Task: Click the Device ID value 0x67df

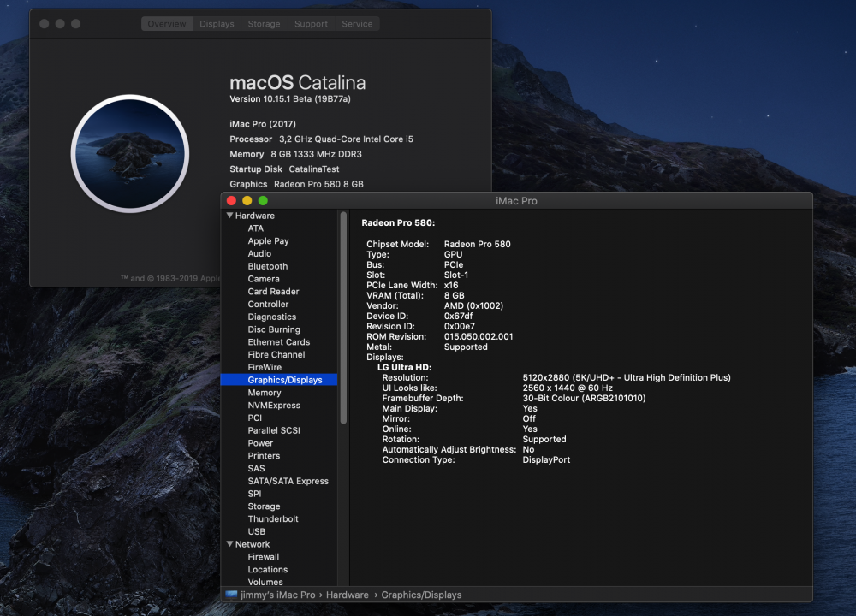Action: tap(458, 316)
